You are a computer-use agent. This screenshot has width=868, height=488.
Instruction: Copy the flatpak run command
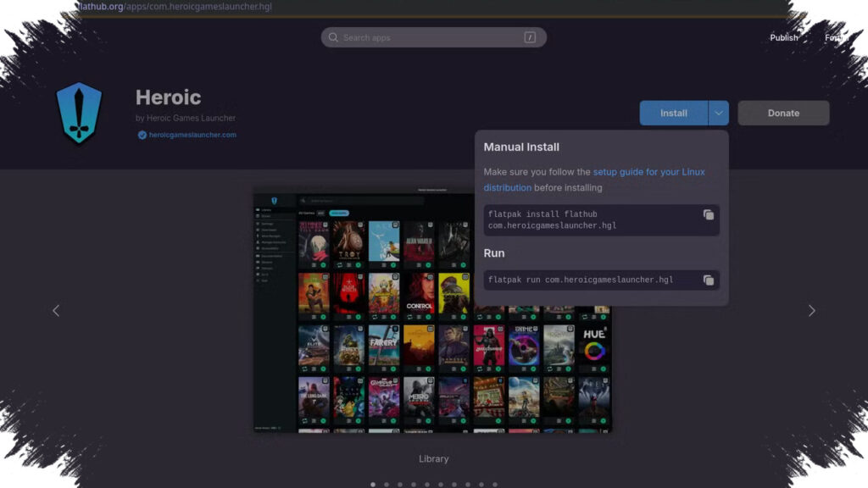click(708, 280)
